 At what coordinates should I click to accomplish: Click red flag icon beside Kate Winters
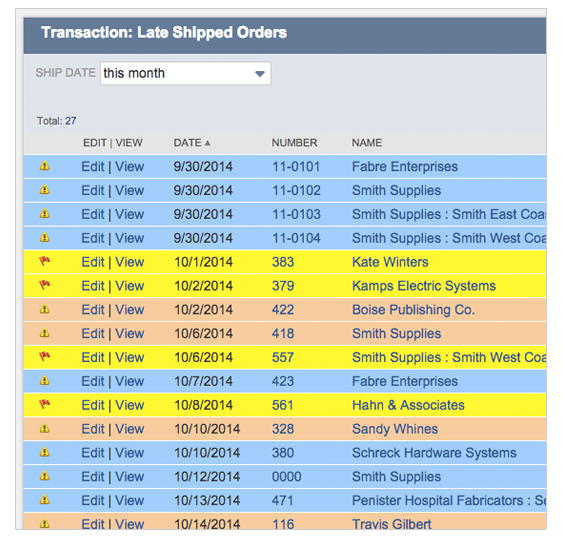coord(44,261)
